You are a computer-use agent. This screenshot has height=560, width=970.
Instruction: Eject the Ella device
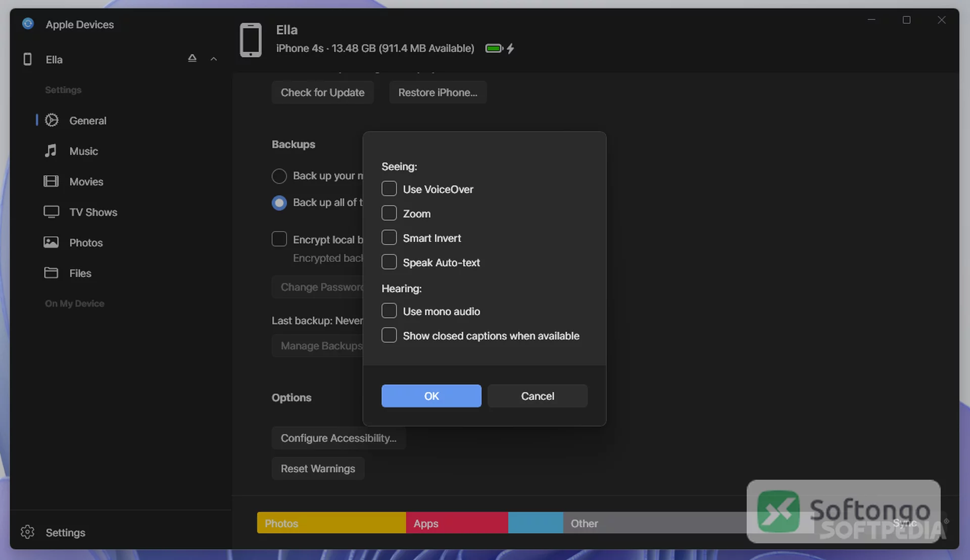[192, 58]
